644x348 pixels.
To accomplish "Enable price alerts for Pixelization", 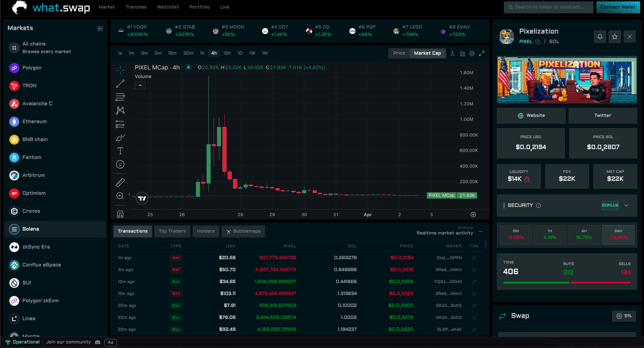I will click(x=600, y=37).
